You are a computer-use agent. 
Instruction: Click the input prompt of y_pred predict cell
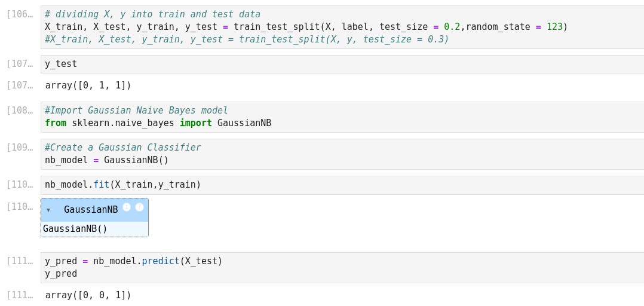tap(20, 261)
